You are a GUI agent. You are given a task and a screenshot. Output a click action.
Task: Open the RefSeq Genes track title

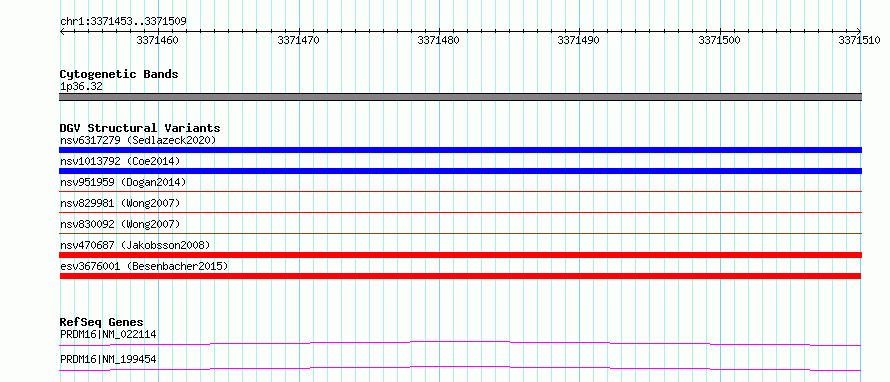[102, 322]
